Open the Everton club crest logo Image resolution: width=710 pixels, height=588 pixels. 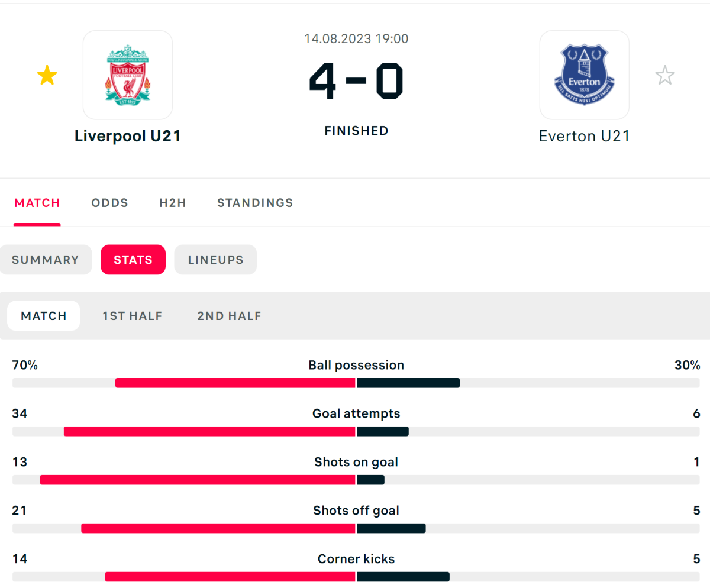(585, 75)
